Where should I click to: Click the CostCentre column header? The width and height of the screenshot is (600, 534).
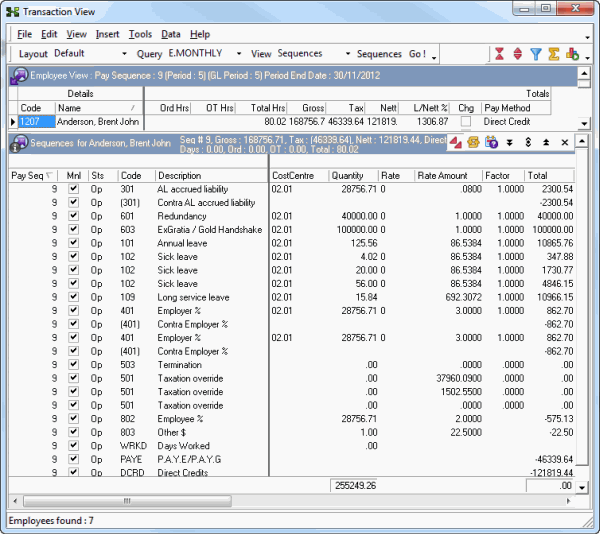point(299,176)
